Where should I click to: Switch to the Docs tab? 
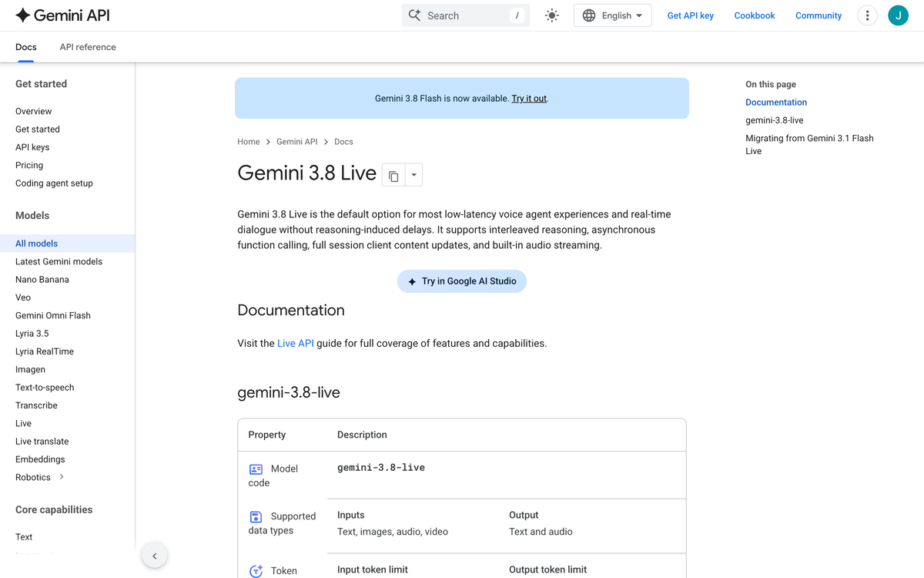pyautogui.click(x=26, y=47)
